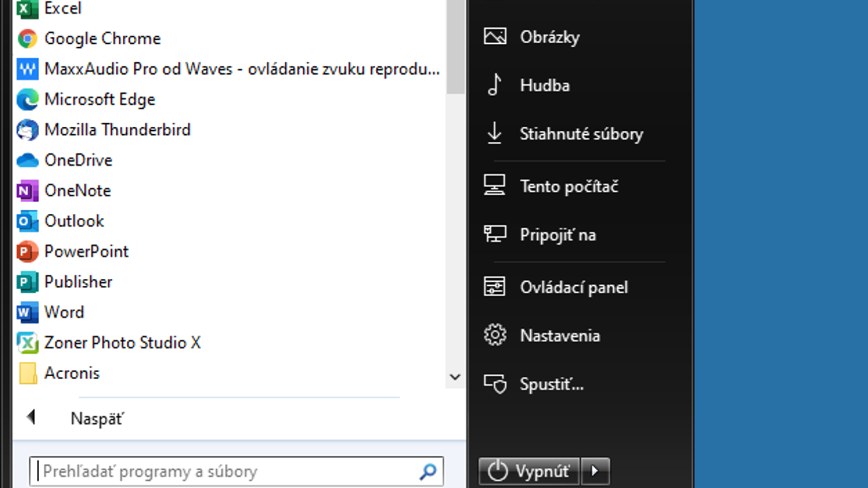Start Microsoft Edge browser
The image size is (868, 488).
(99, 99)
